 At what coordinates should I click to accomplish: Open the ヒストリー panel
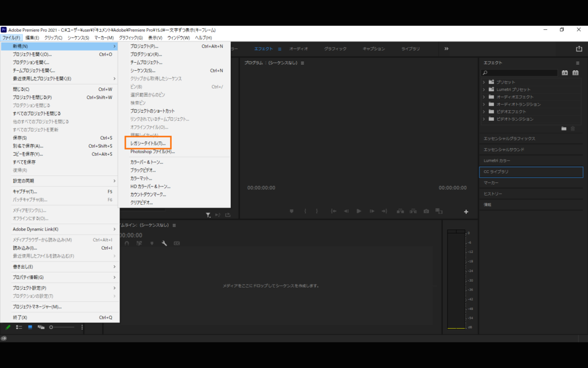pos(531,194)
